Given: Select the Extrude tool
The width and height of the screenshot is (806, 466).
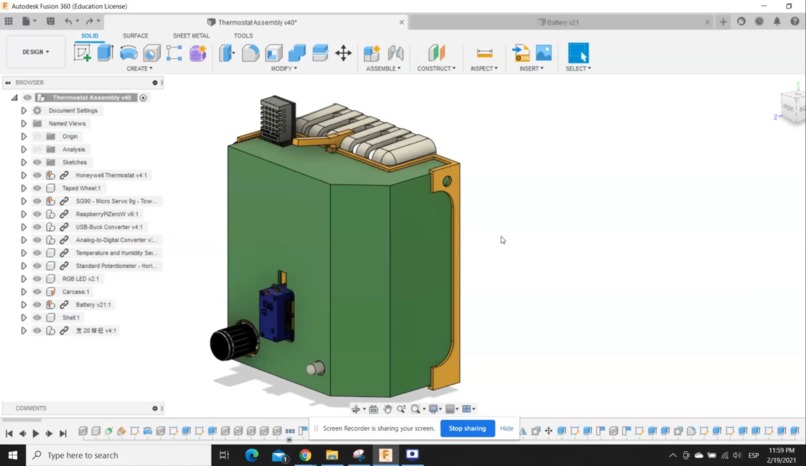Looking at the screenshot, I should [105, 52].
